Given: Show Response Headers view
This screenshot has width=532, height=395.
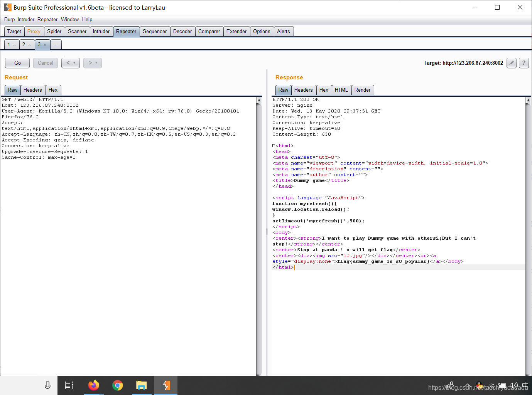Looking at the screenshot, I should (x=304, y=90).
